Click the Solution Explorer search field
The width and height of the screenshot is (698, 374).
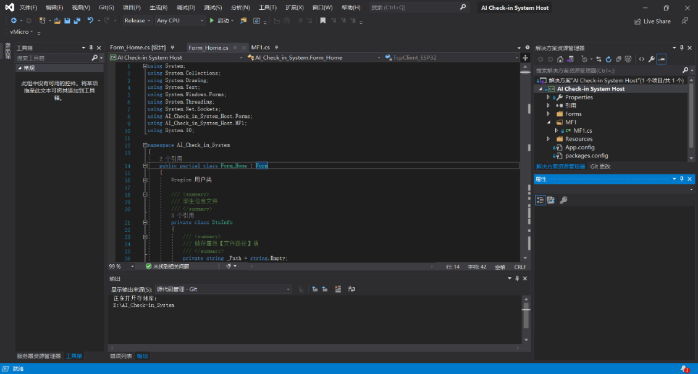tap(609, 70)
